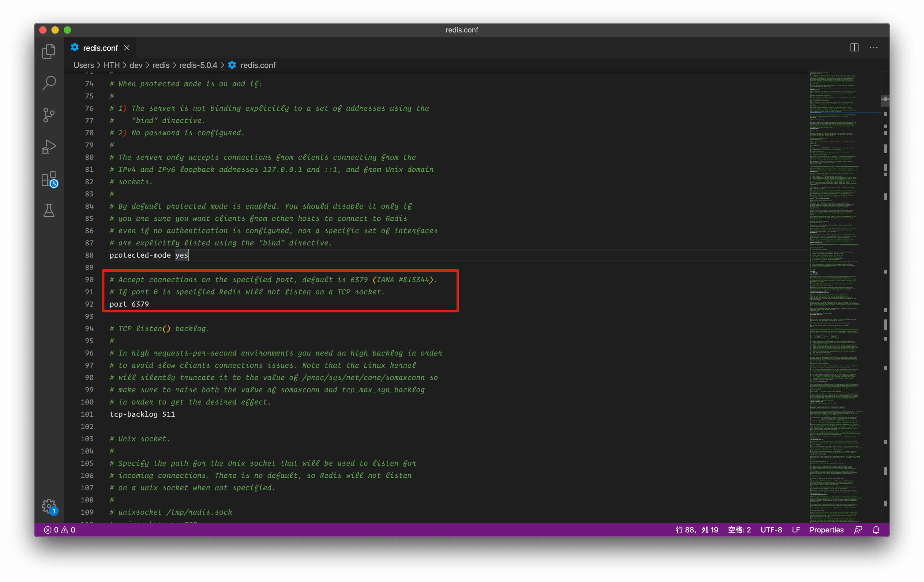Click the '# Unix socket.' comment line

coord(140,438)
